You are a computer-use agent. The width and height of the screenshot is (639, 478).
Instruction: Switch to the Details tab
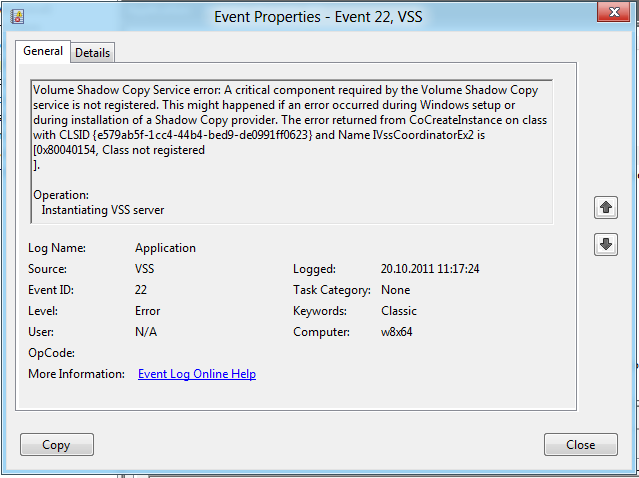pos(92,52)
